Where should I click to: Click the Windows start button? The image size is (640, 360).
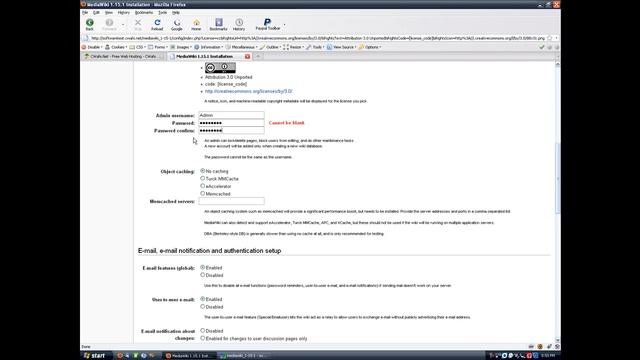pyautogui.click(x=94, y=356)
